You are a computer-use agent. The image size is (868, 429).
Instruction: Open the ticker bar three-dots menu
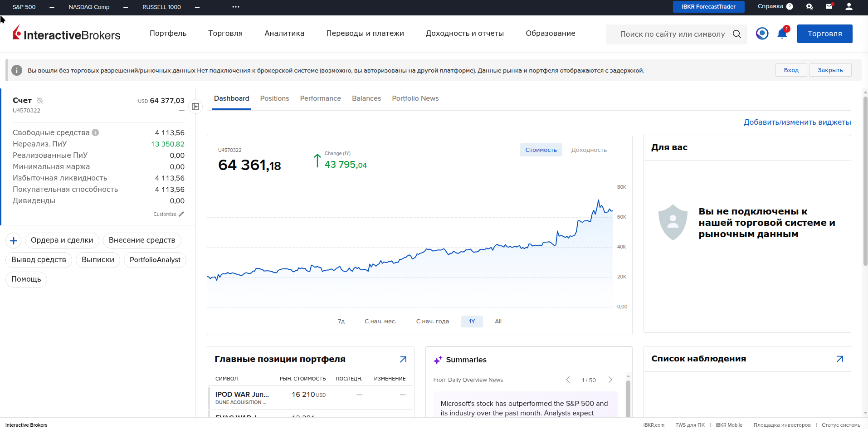(235, 7)
